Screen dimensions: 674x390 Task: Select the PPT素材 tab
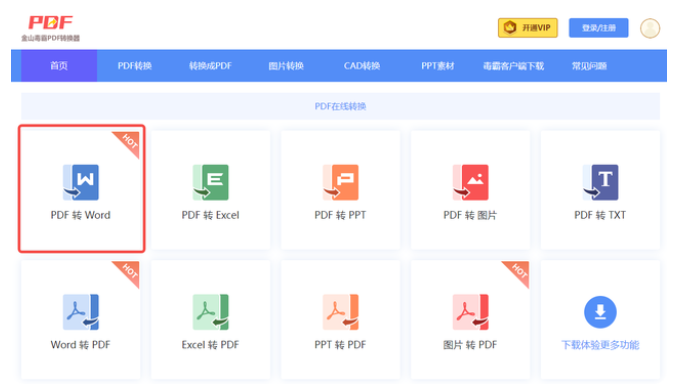(438, 66)
